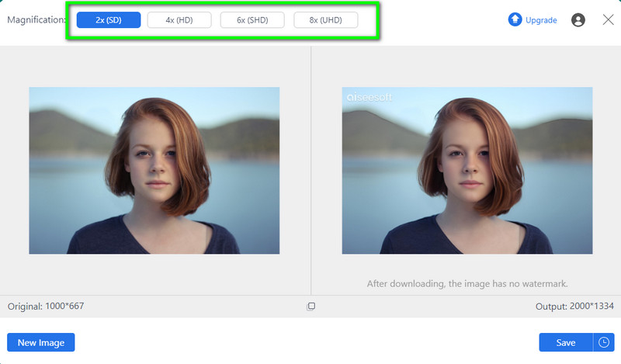Click the Output: 2000*1334 size label
621x364 pixels.
(574, 307)
